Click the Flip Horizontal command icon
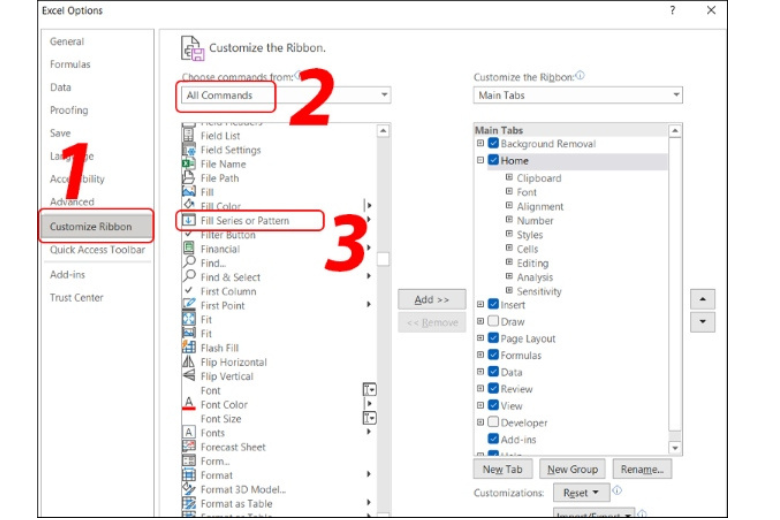This screenshot has width=780, height=520. [189, 362]
